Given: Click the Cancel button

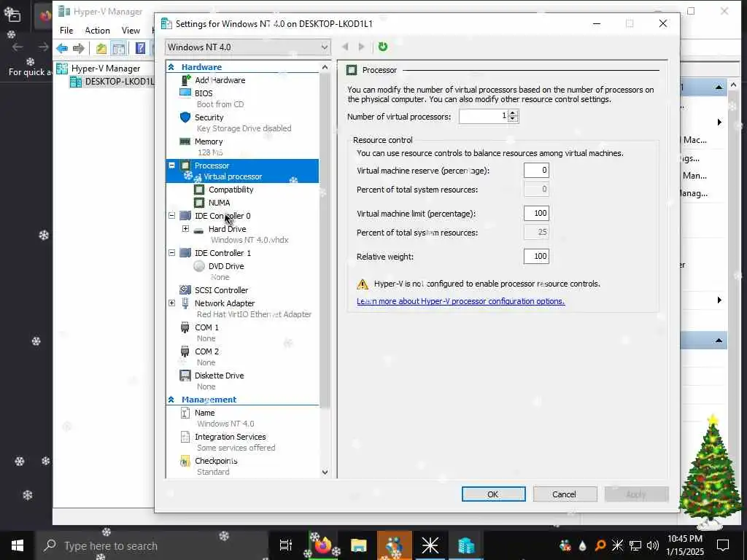Looking at the screenshot, I should [565, 494].
